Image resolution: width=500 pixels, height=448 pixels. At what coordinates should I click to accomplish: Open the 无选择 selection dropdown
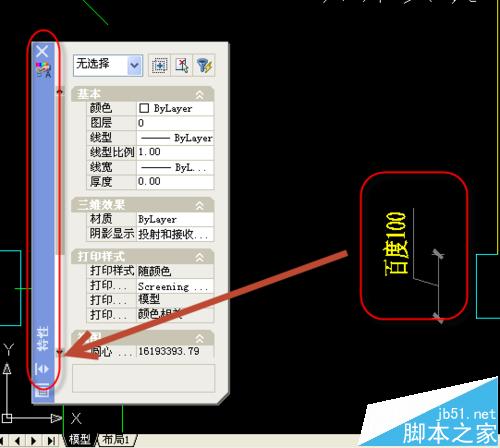tap(134, 65)
